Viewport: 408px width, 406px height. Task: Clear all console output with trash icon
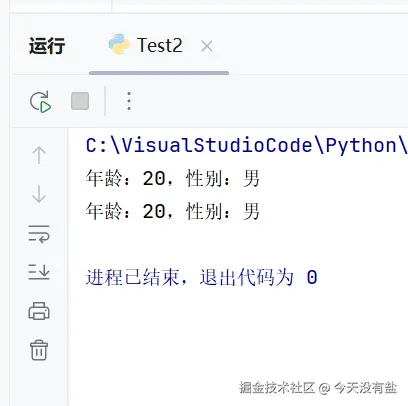pyautogui.click(x=39, y=350)
